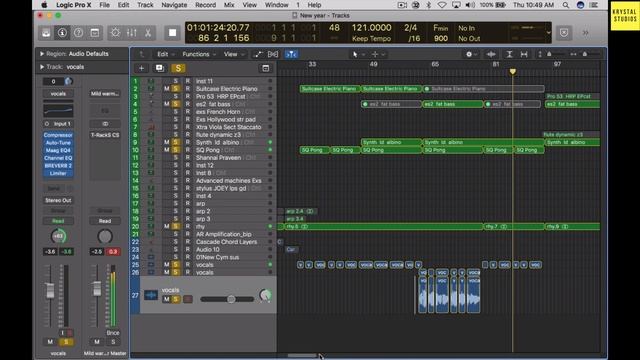Toggle solo on the rhy track
640x360 pixels.
pos(176,227)
